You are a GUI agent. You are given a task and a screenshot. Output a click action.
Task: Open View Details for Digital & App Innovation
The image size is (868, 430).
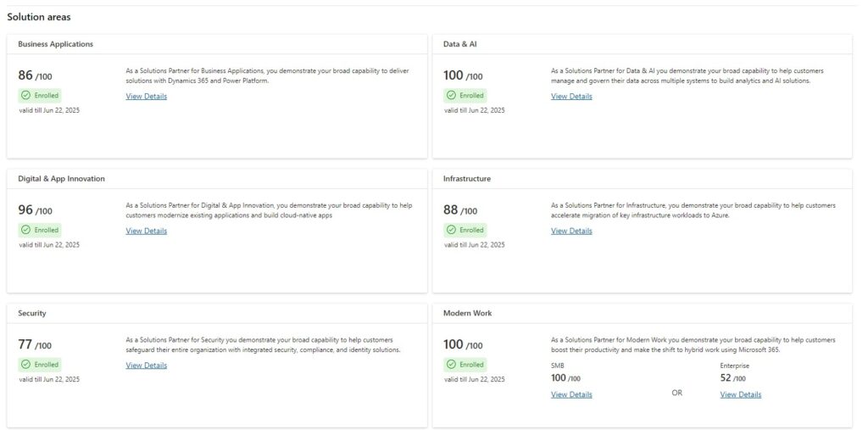pyautogui.click(x=146, y=231)
